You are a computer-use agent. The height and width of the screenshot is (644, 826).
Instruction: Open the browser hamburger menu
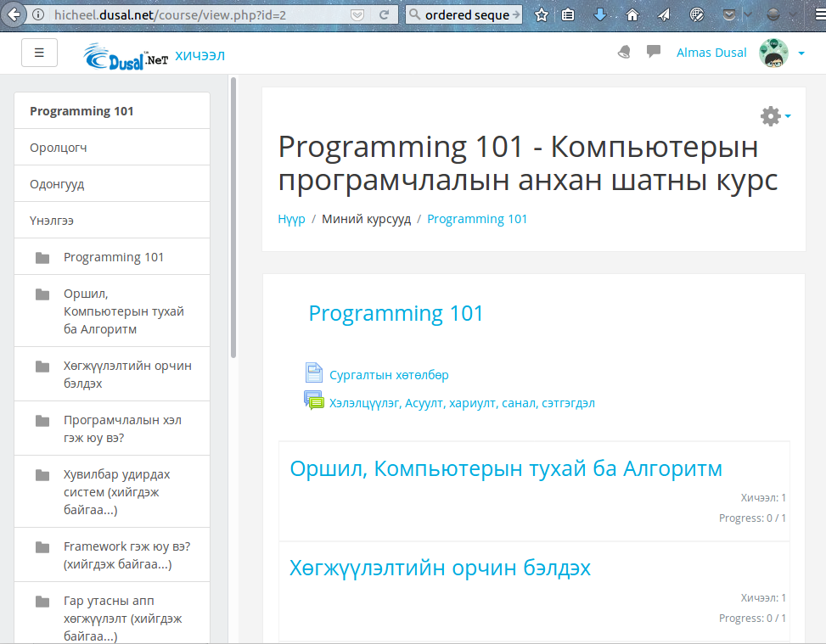coord(819,14)
